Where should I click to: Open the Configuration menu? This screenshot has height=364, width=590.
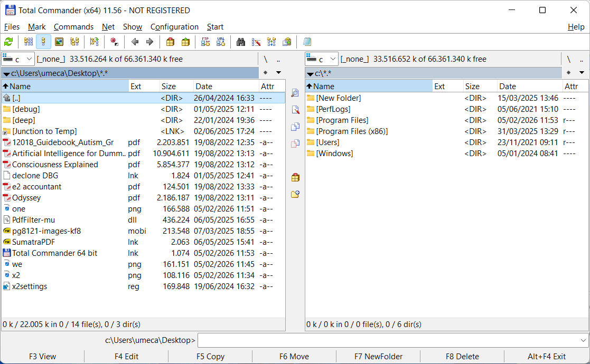(174, 27)
